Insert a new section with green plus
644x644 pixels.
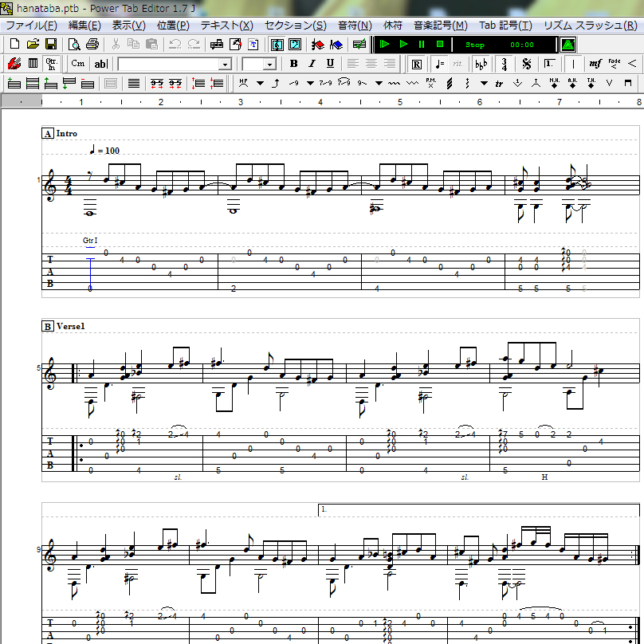click(x=14, y=84)
